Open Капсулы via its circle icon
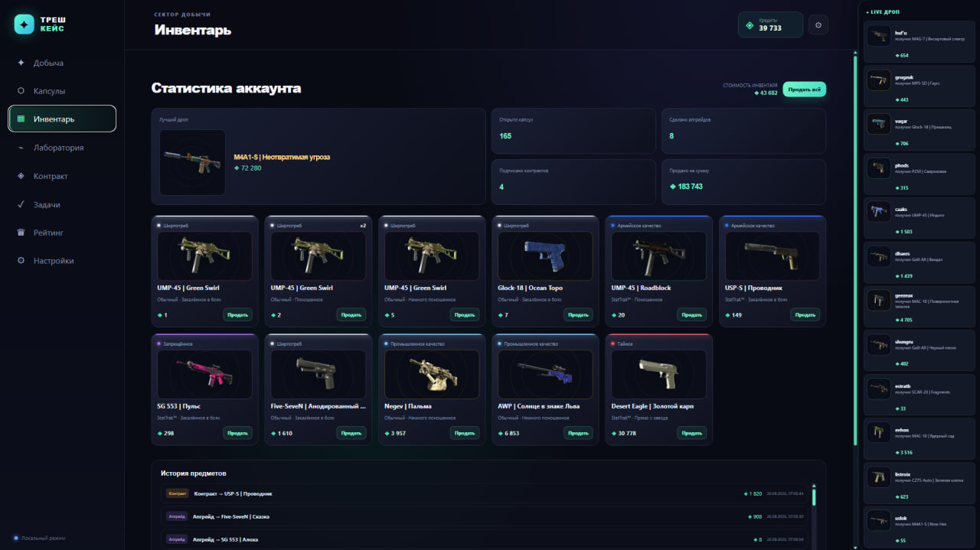Image resolution: width=980 pixels, height=550 pixels. click(21, 91)
